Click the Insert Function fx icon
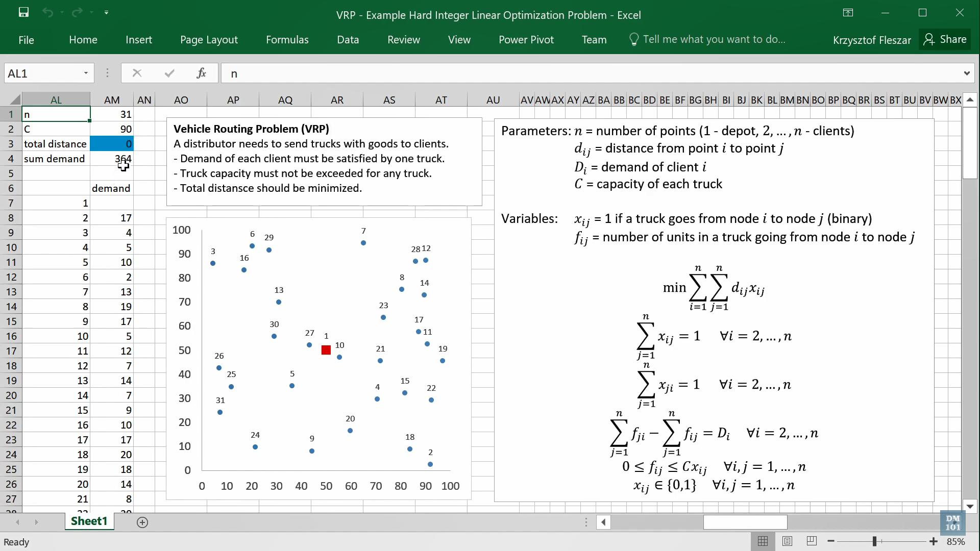This screenshot has width=980, height=551. tap(201, 73)
